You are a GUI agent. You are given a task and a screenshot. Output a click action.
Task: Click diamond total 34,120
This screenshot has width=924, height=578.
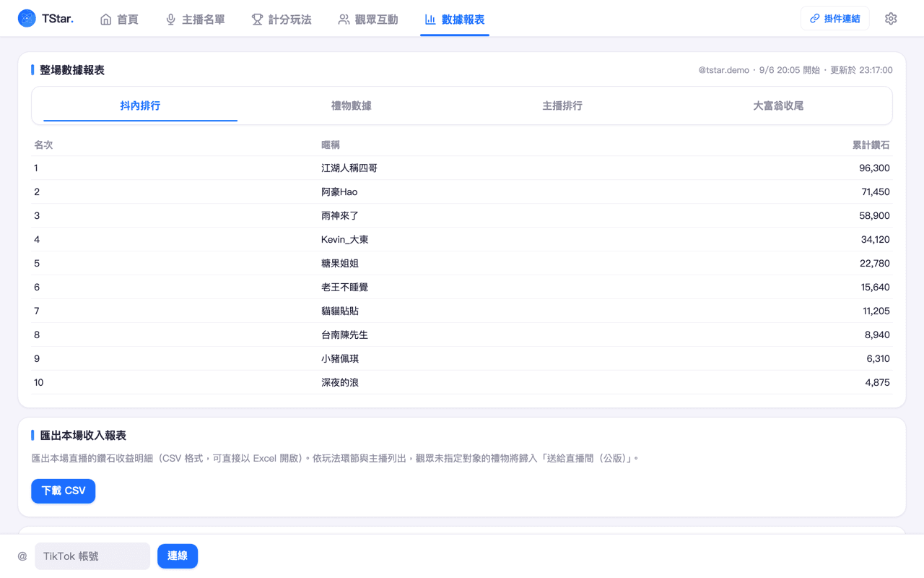coord(876,239)
